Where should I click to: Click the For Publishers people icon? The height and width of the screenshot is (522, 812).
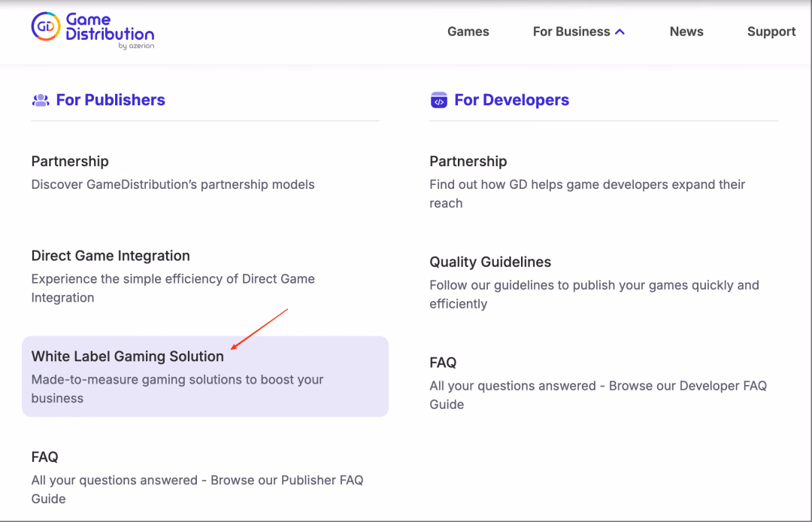pos(41,100)
